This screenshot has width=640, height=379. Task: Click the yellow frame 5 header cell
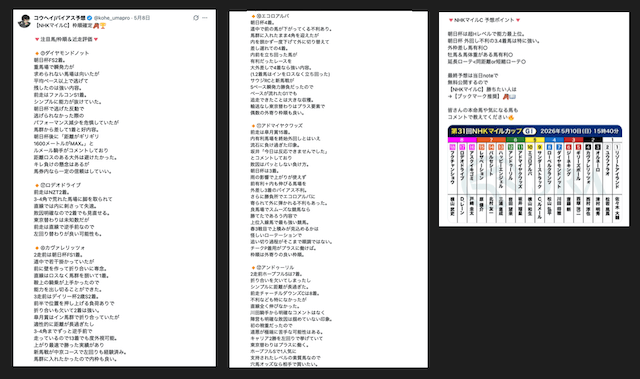click(x=535, y=140)
